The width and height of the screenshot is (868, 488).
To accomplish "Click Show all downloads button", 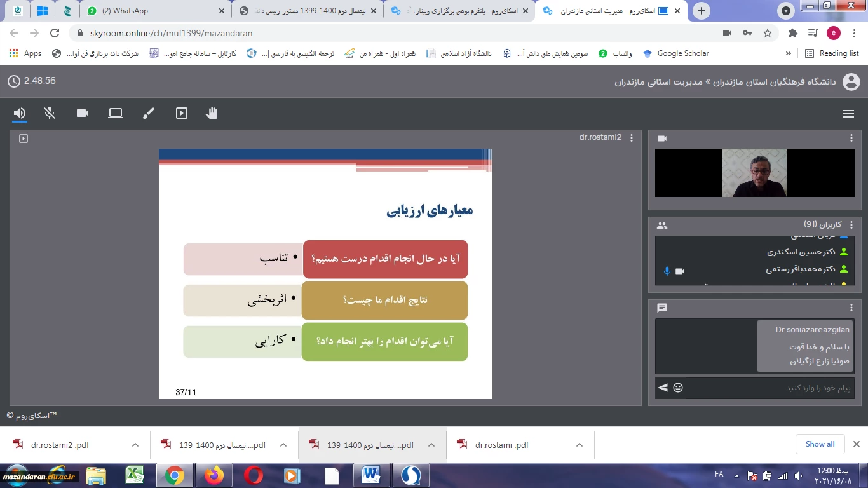I will 820,444.
